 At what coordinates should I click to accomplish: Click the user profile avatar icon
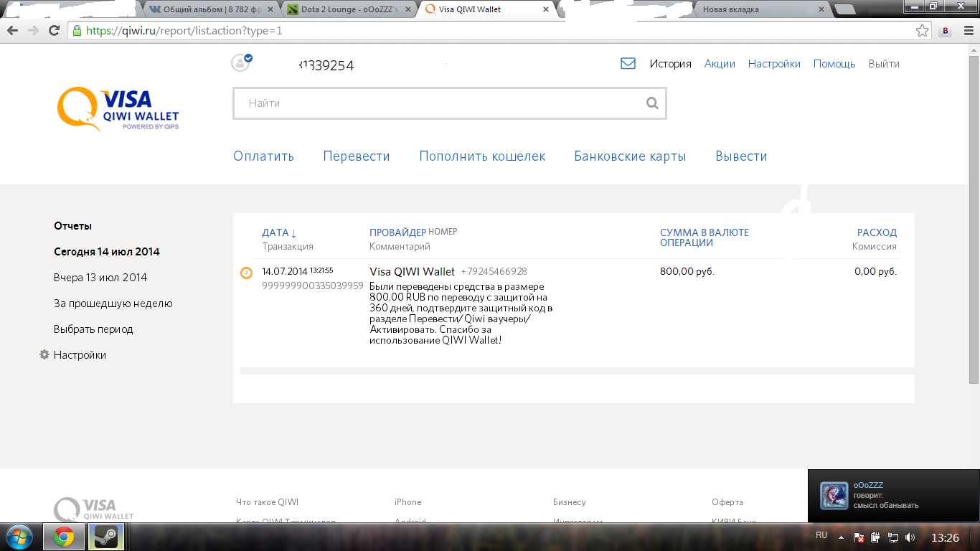[240, 63]
